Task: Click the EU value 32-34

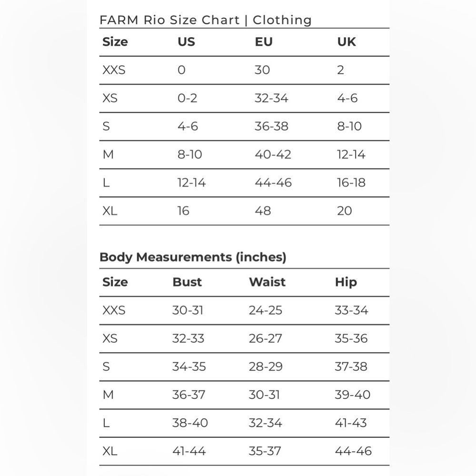Action: [x=271, y=98]
